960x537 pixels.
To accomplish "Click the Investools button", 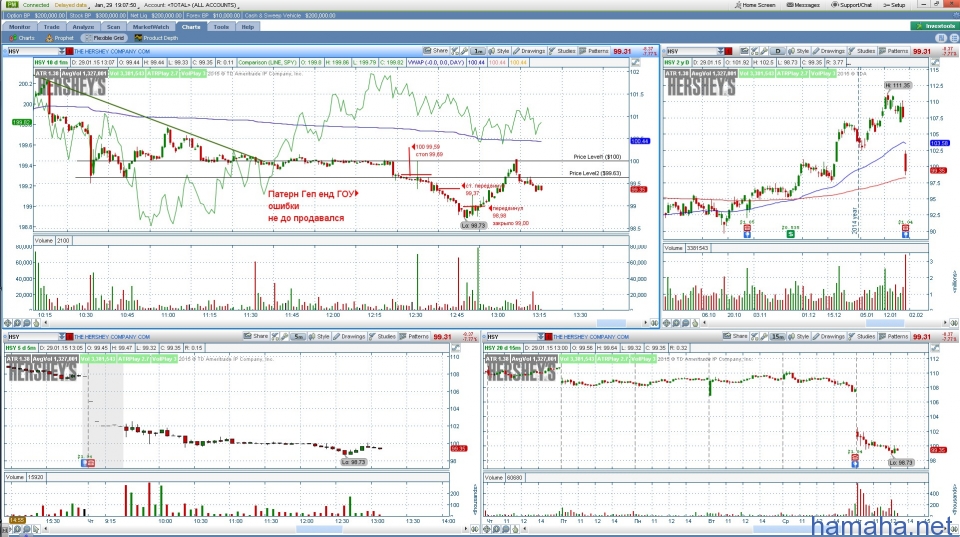I will pos(934,26).
